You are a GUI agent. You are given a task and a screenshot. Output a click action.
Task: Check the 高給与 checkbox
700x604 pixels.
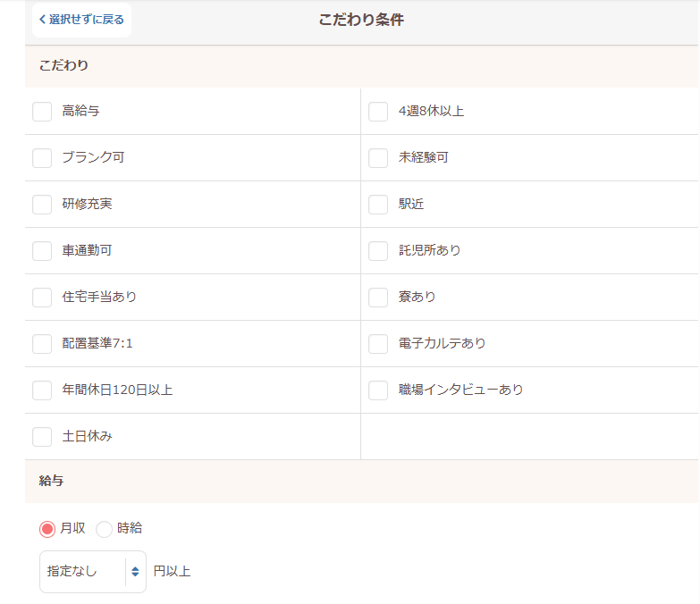click(x=42, y=112)
